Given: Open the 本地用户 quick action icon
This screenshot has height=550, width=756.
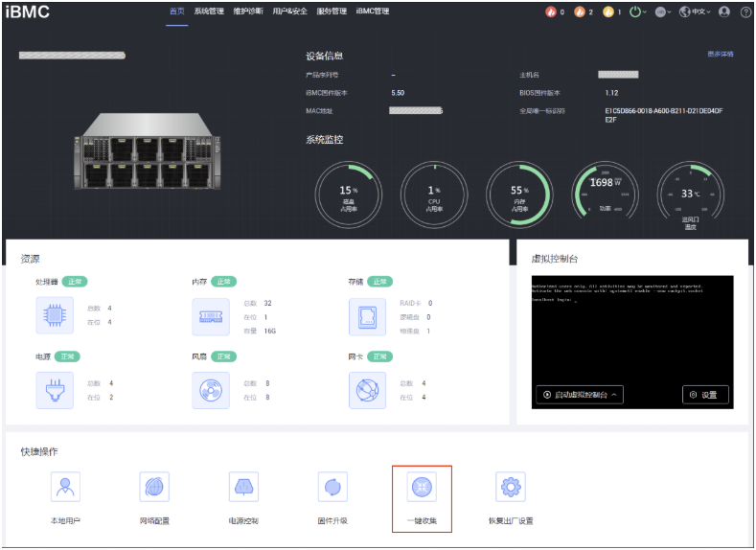Looking at the screenshot, I should [x=65, y=487].
